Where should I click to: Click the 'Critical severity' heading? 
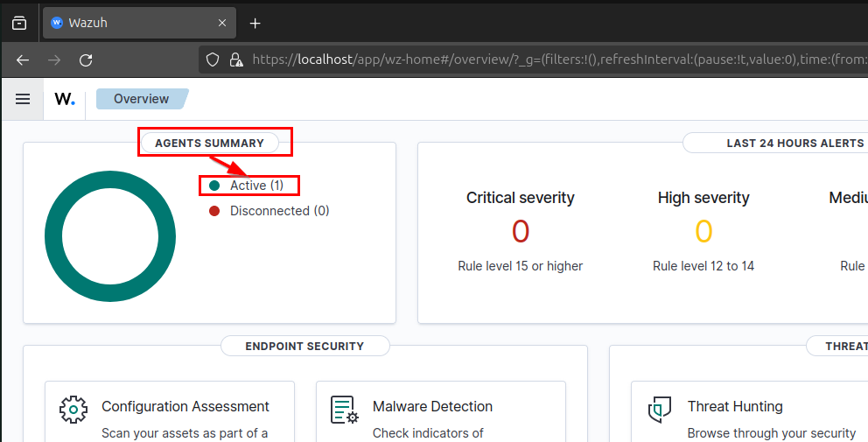[x=521, y=198]
